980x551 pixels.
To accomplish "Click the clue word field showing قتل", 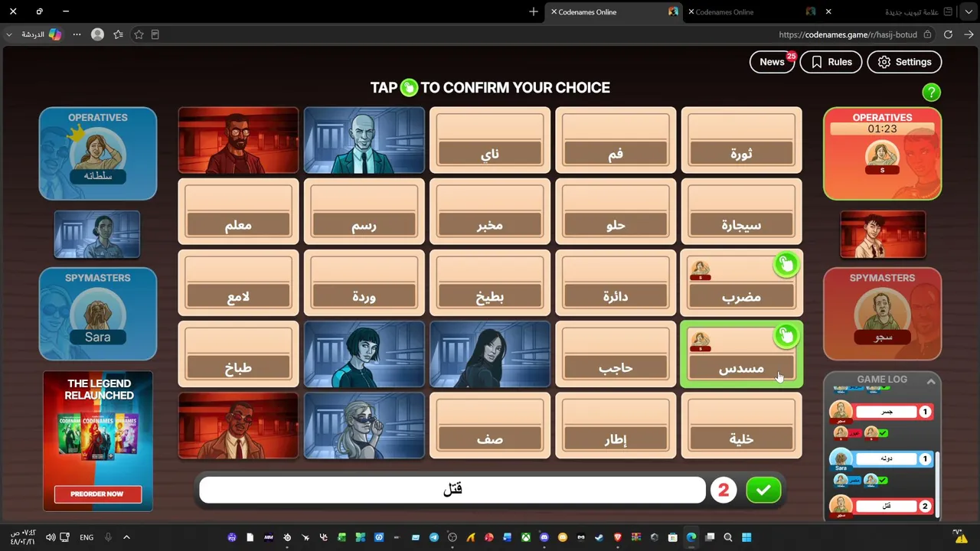I will (452, 491).
